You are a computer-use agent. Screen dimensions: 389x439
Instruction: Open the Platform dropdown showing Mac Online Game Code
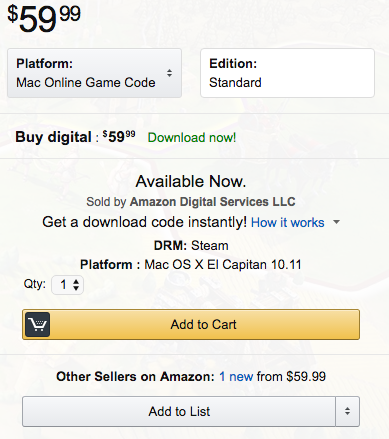coord(94,73)
